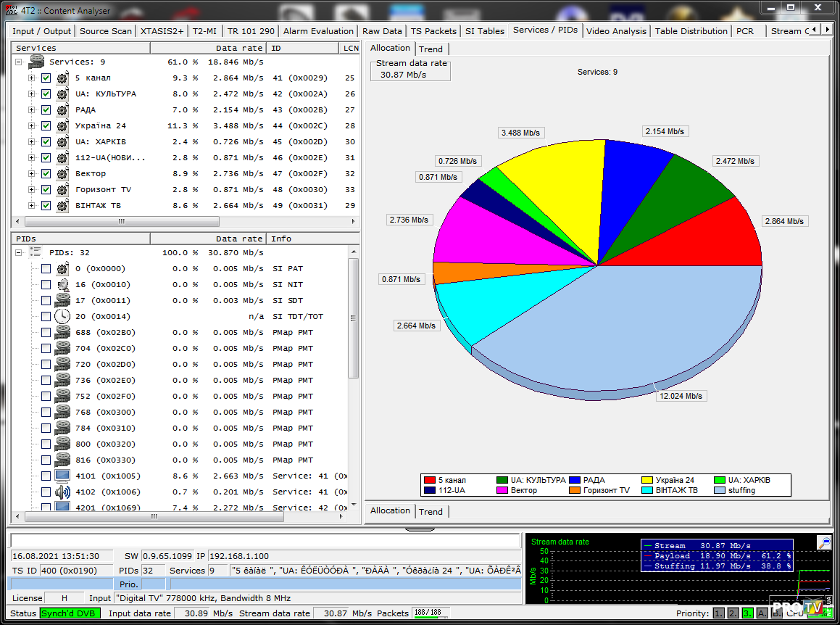Click the film reel icon for PID 688

62,332
